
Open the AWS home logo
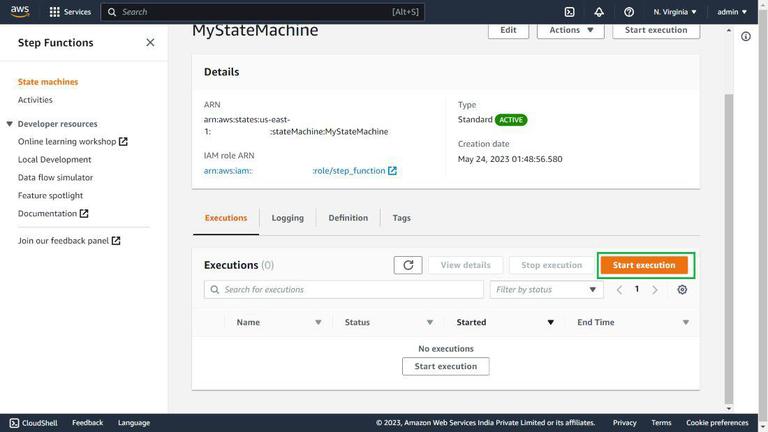tap(20, 11)
